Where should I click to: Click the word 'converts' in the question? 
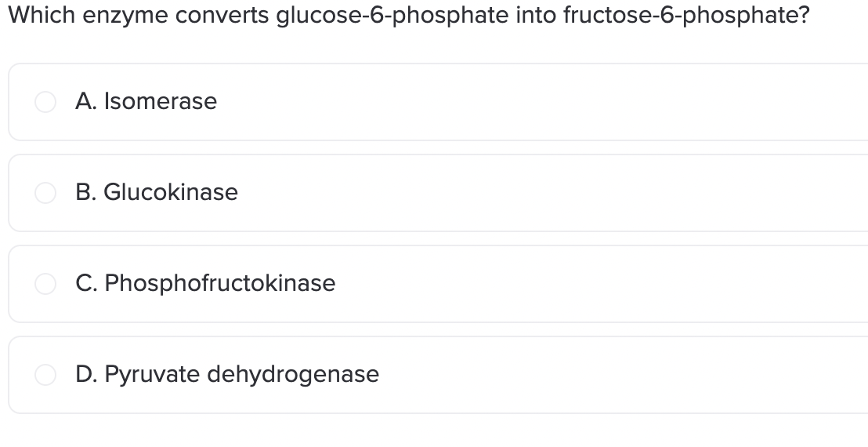pos(222,16)
